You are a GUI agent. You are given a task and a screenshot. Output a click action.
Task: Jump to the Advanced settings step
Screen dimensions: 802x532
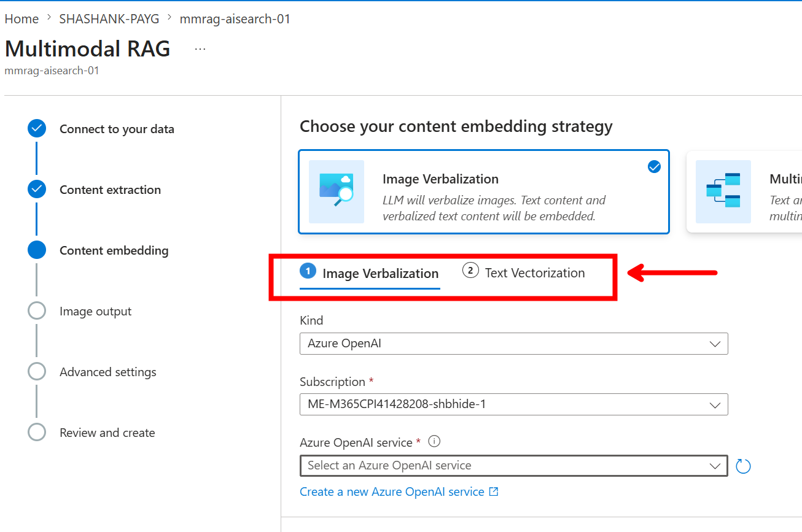pos(107,372)
